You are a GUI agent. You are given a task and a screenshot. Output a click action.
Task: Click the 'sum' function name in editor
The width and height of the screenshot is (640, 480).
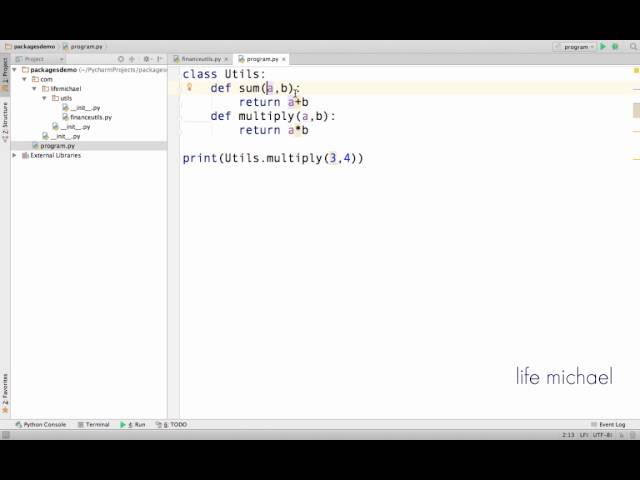(249, 88)
